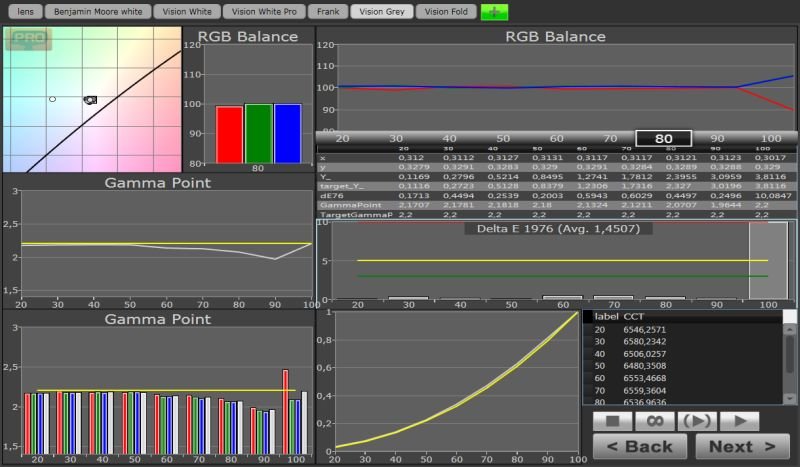Image resolution: width=800 pixels, height=467 pixels.
Task: Select the Vision Fold tab
Action: (445, 12)
